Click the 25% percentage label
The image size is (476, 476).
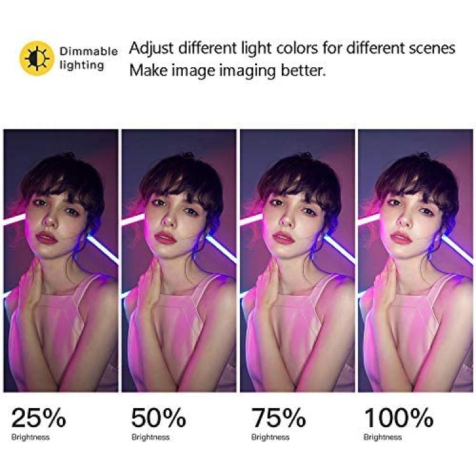[39, 418]
